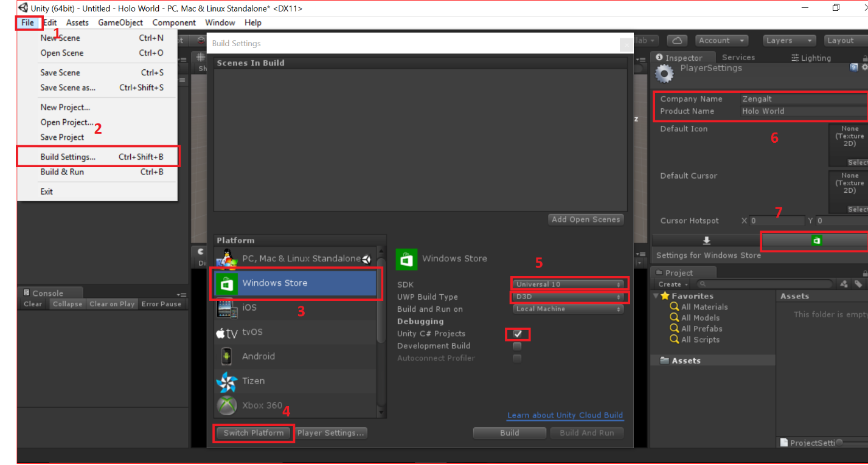Image resolution: width=868 pixels, height=465 pixels.
Task: Open the Layout dropdown
Action: coord(845,41)
